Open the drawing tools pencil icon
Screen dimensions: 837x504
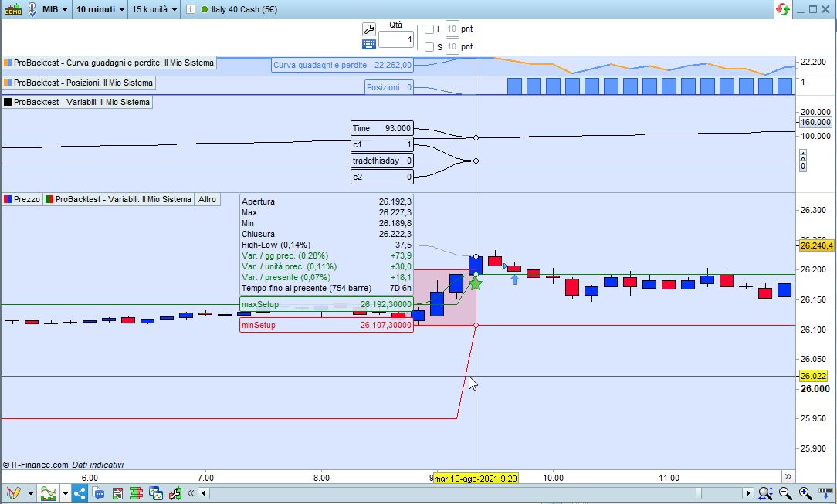(12, 493)
